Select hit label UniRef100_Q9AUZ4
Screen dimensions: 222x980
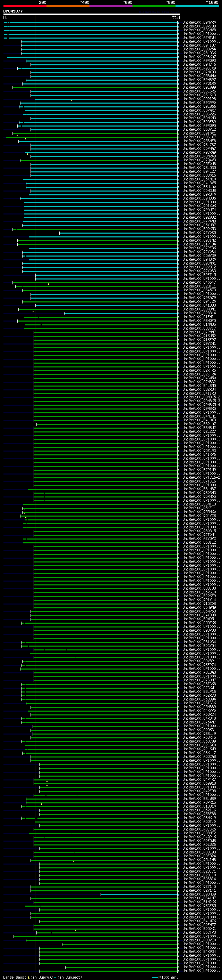(199, 210)
